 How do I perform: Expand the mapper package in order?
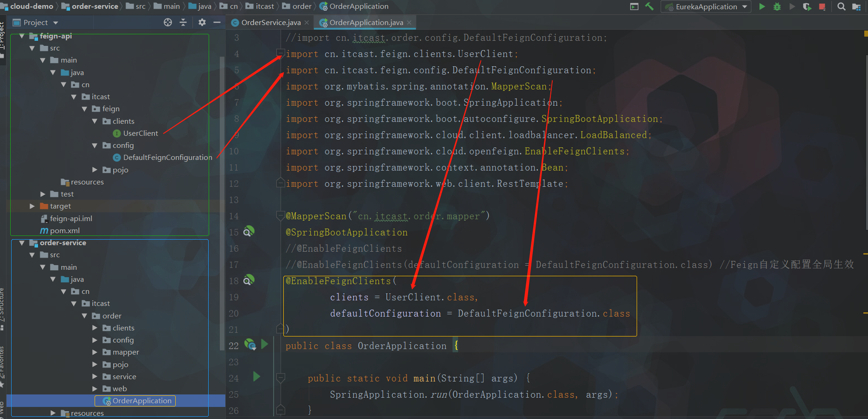pos(95,352)
